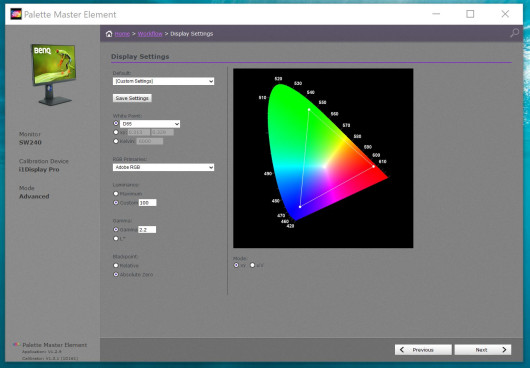
Task: Select the Maximum luminance radio
Action: coord(116,194)
